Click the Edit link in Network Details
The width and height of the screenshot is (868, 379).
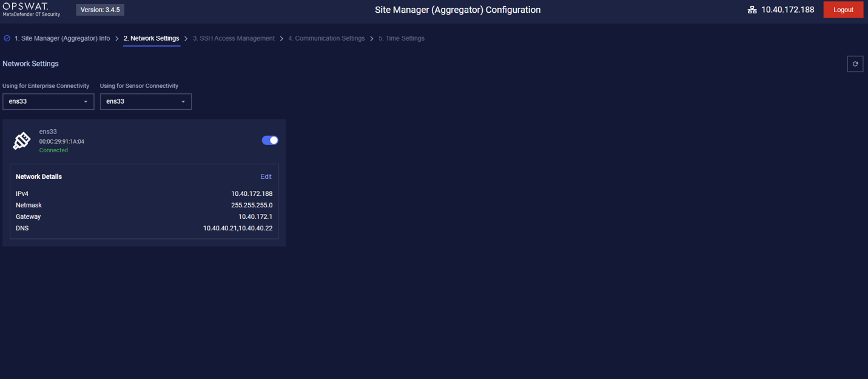(x=266, y=176)
